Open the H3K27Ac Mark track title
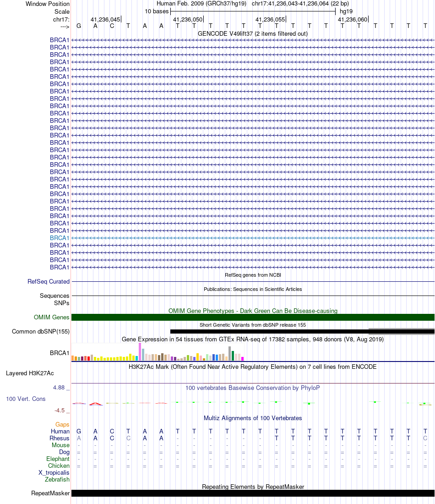The image size is (435, 504). coord(252,367)
